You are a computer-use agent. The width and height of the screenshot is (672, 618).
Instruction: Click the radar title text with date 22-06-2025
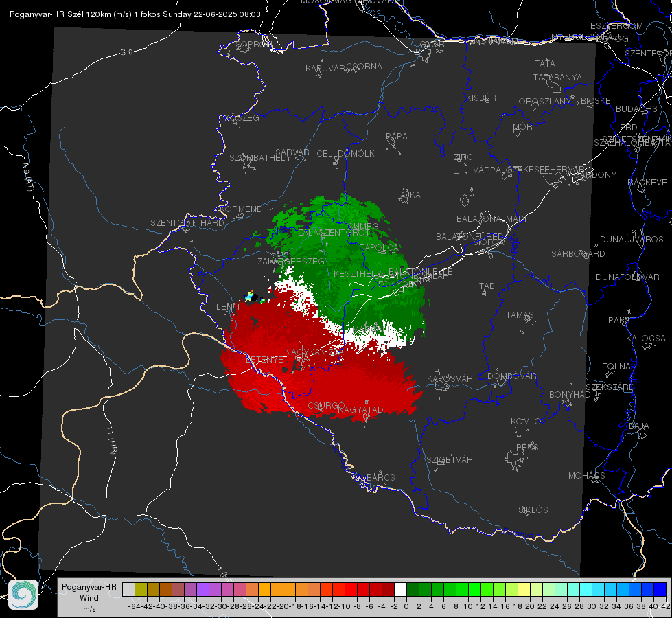point(135,14)
